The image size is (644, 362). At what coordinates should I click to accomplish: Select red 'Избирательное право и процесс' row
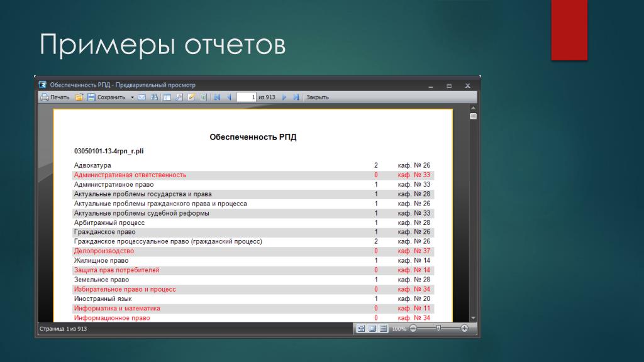tap(253, 289)
